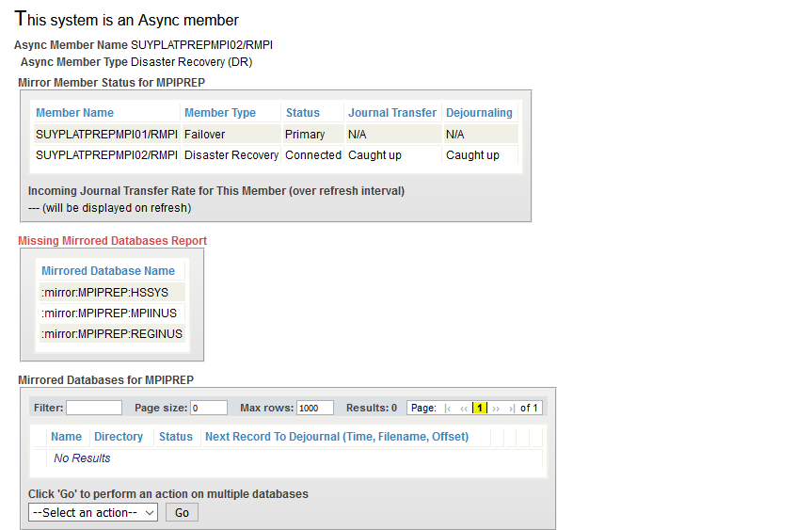Viewport: 812px width, 530px height.
Task: Sort databases by Directory column header
Action: coord(118,436)
